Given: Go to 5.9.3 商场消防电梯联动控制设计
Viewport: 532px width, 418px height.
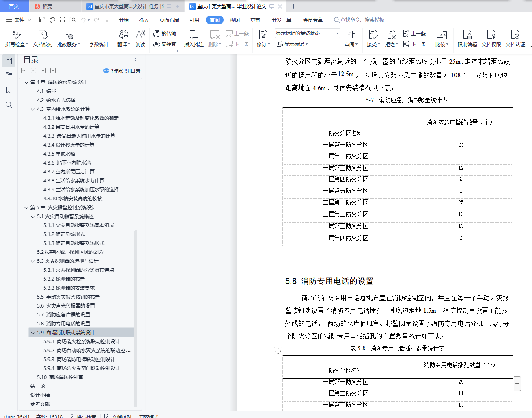Looking at the screenshot, I should (x=79, y=360).
